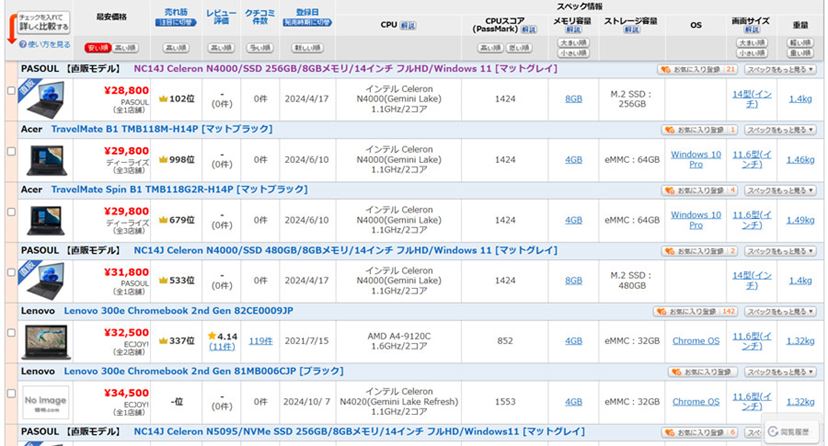828x446 pixels.
Task: Open thumbnail of PASOUL ¥28,800 laptop
Action: click(x=45, y=100)
